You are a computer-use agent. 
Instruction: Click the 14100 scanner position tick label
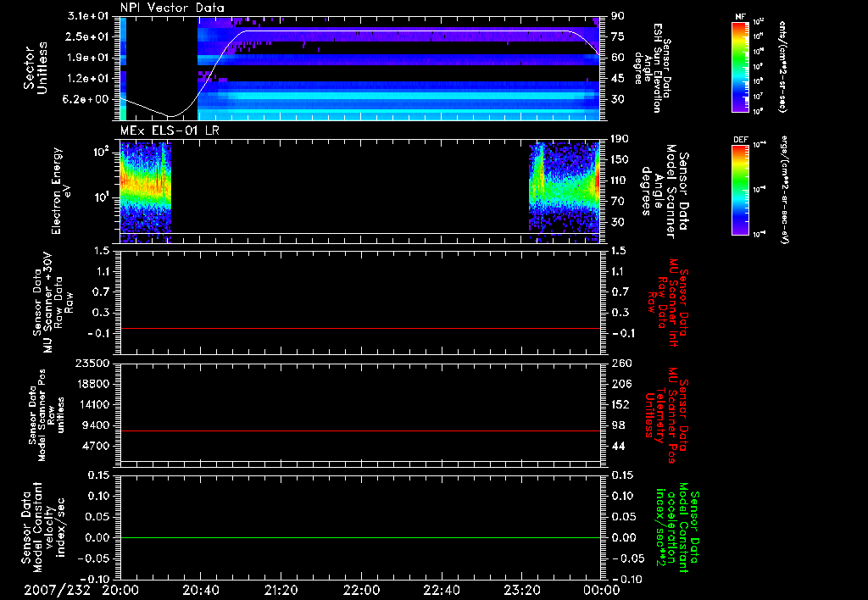(93, 404)
